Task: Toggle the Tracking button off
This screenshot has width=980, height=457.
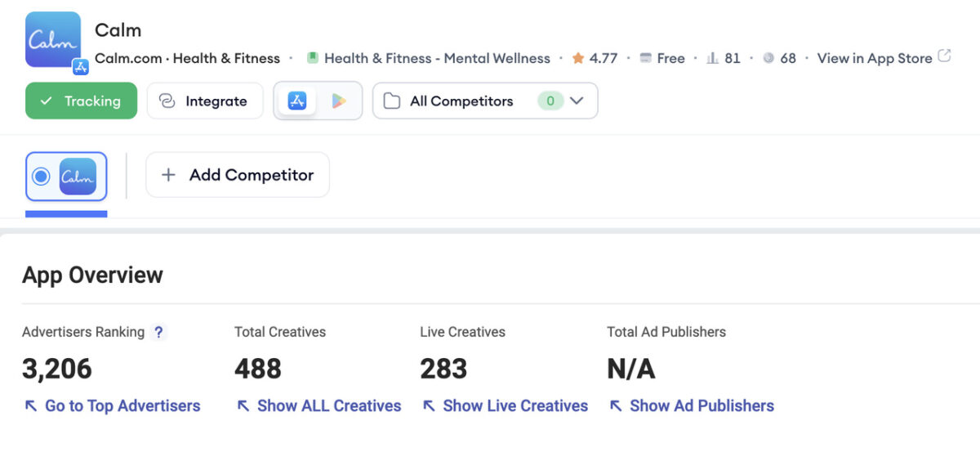Action: pyautogui.click(x=81, y=101)
